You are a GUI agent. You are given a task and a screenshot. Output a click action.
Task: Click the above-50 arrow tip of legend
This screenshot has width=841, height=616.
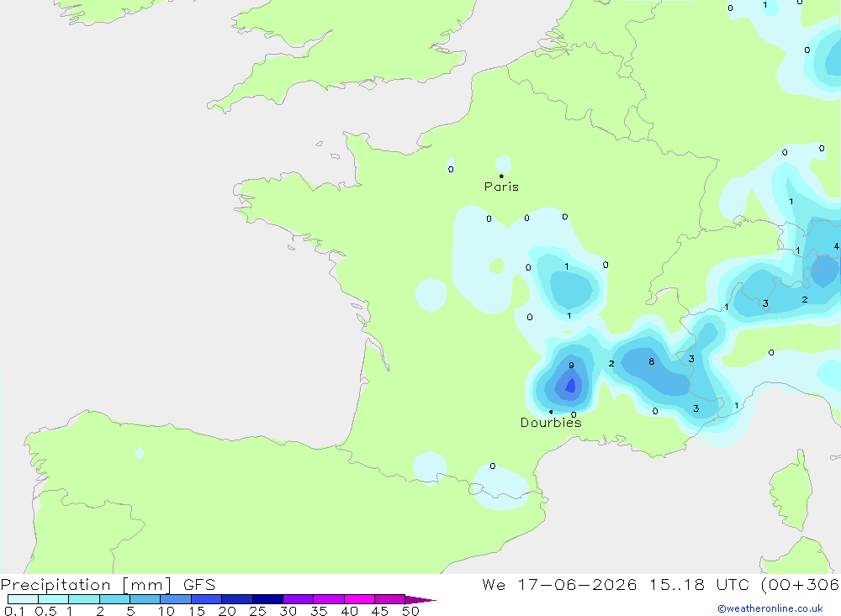pos(420,600)
